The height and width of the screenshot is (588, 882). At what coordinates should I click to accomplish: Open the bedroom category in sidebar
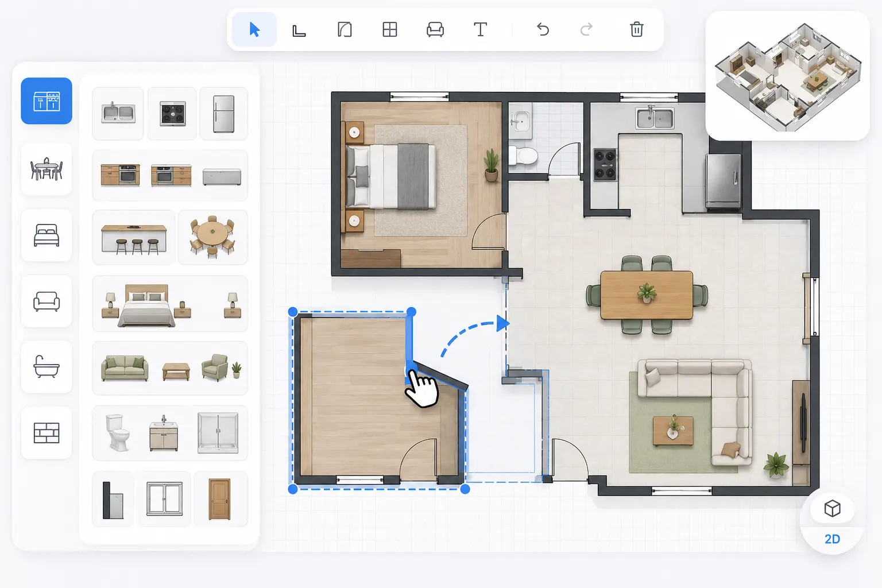(x=47, y=235)
